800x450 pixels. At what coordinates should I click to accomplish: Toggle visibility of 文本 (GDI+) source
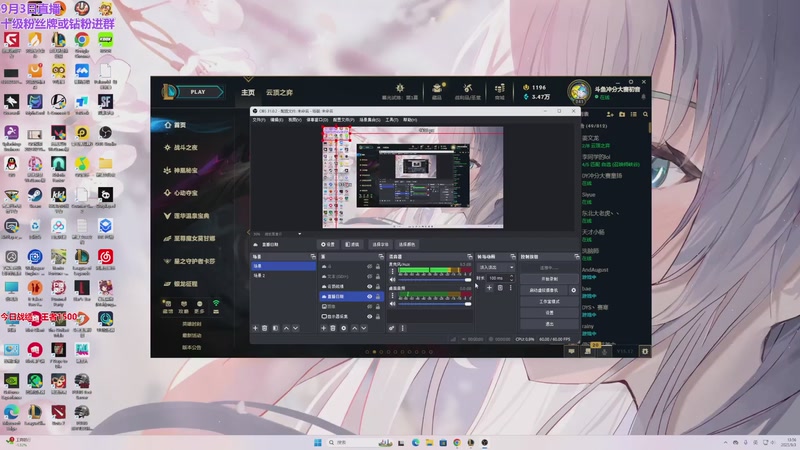pos(369,276)
